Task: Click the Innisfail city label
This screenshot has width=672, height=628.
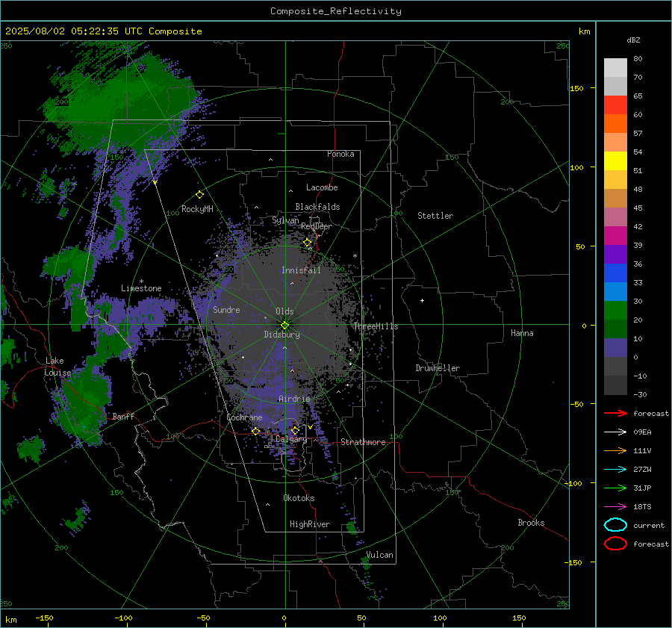Action: click(x=301, y=270)
